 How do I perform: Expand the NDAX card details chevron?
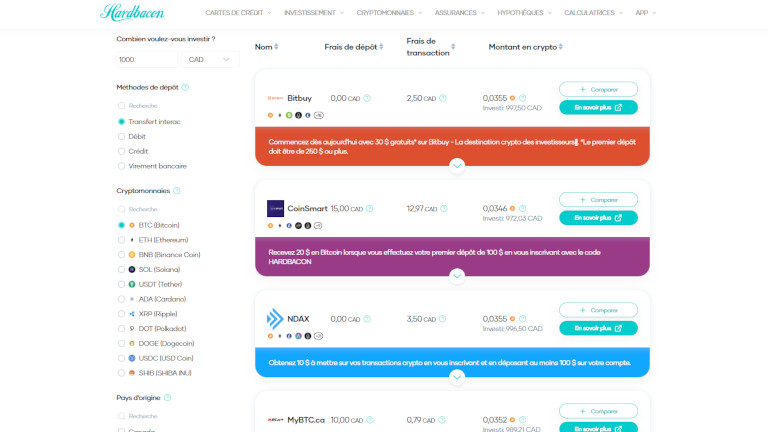click(457, 377)
